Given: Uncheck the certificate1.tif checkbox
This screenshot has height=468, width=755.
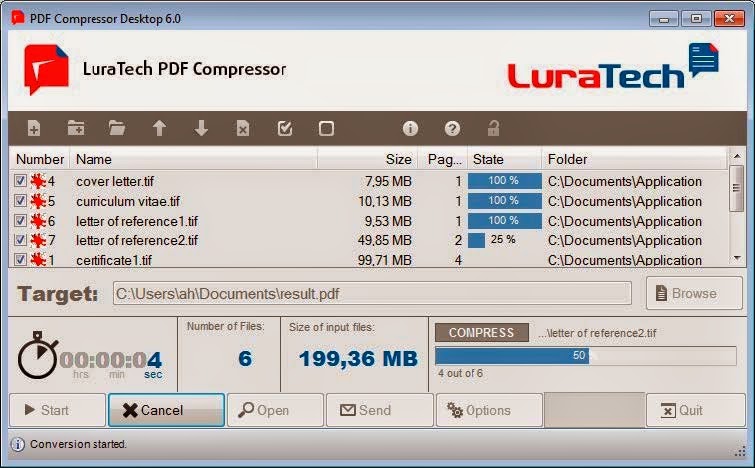Looking at the screenshot, I should pos(20,260).
